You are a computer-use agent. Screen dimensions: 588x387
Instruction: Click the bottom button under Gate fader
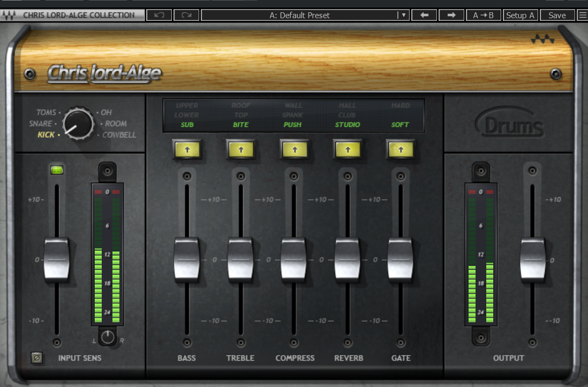tap(401, 343)
